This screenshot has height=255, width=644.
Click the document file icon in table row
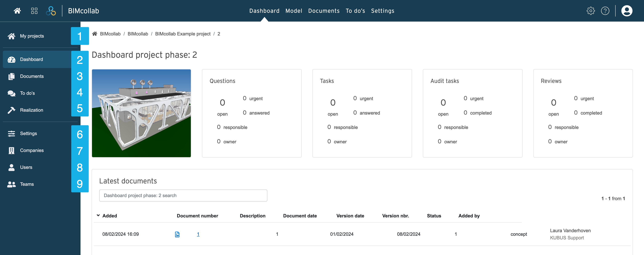coord(177,234)
